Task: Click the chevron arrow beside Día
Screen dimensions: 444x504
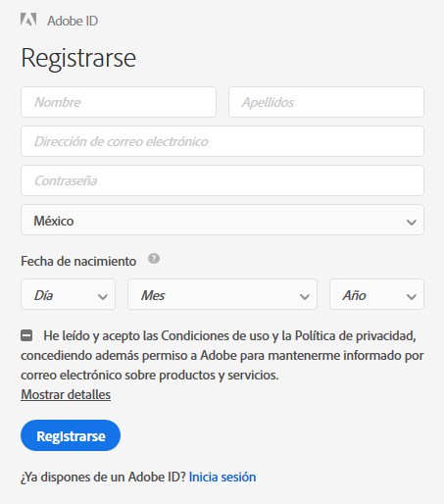Action: (103, 296)
